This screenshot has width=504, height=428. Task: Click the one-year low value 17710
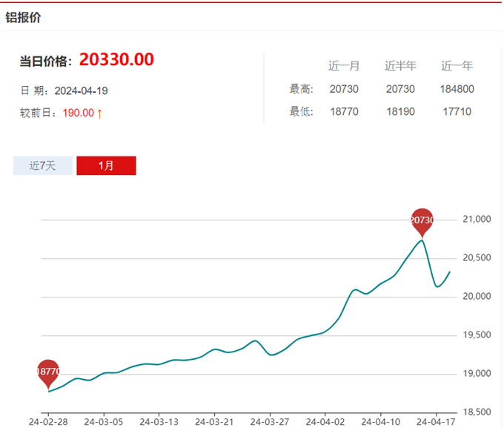(457, 112)
